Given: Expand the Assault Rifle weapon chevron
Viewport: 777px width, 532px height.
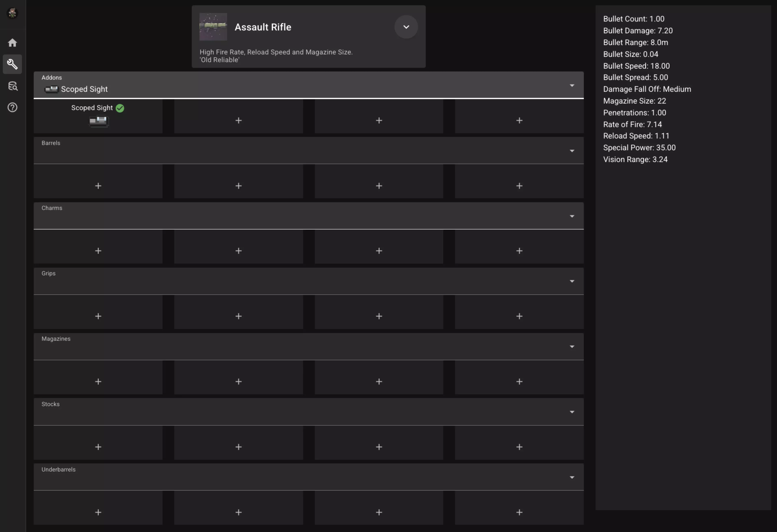Looking at the screenshot, I should coord(406,27).
